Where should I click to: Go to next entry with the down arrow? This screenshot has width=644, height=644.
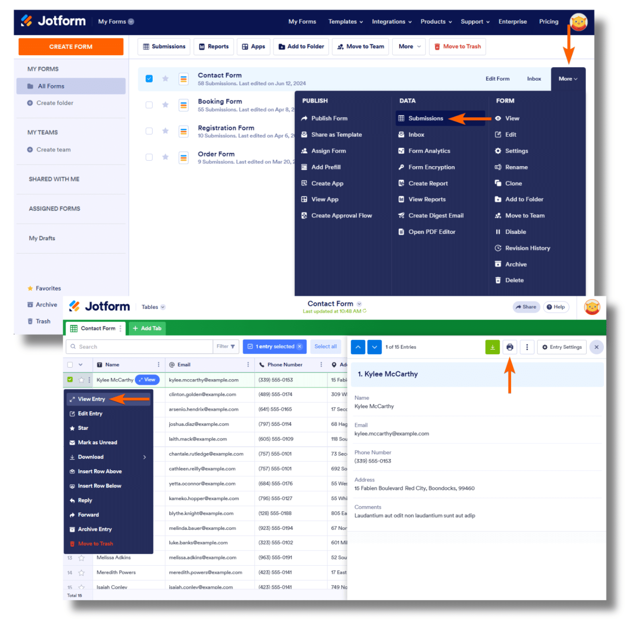374,347
